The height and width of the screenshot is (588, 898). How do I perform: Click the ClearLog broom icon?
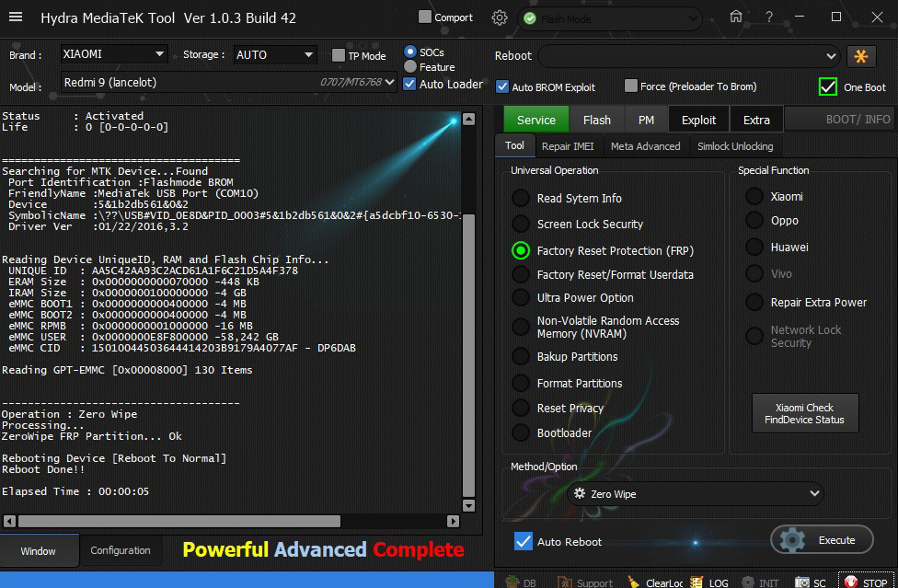(634, 582)
